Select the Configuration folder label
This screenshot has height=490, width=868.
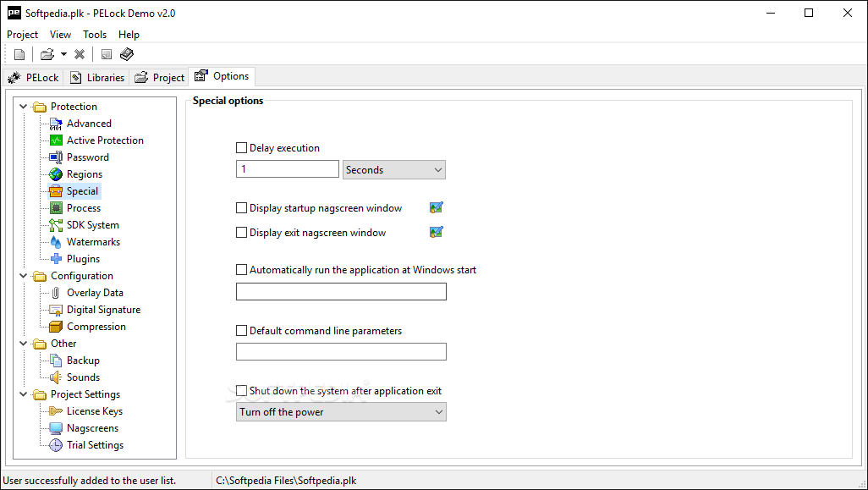click(x=82, y=276)
